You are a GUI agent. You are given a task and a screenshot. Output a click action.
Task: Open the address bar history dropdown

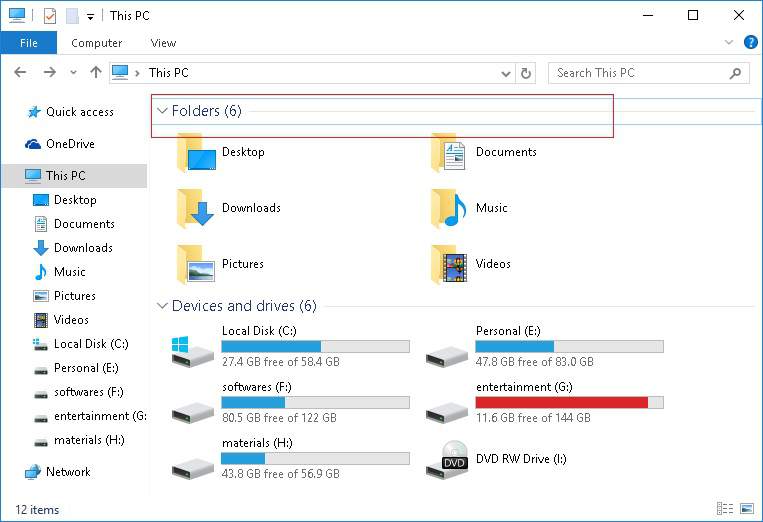(x=505, y=73)
